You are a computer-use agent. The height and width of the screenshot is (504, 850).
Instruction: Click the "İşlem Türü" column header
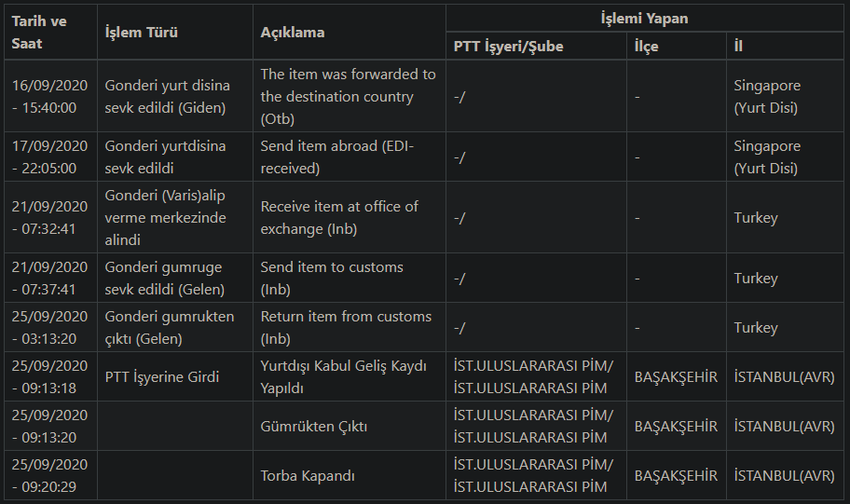(141, 32)
